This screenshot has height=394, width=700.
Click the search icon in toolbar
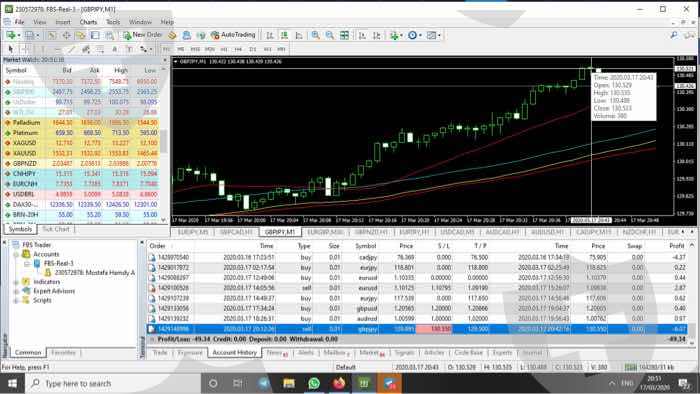pos(674,35)
